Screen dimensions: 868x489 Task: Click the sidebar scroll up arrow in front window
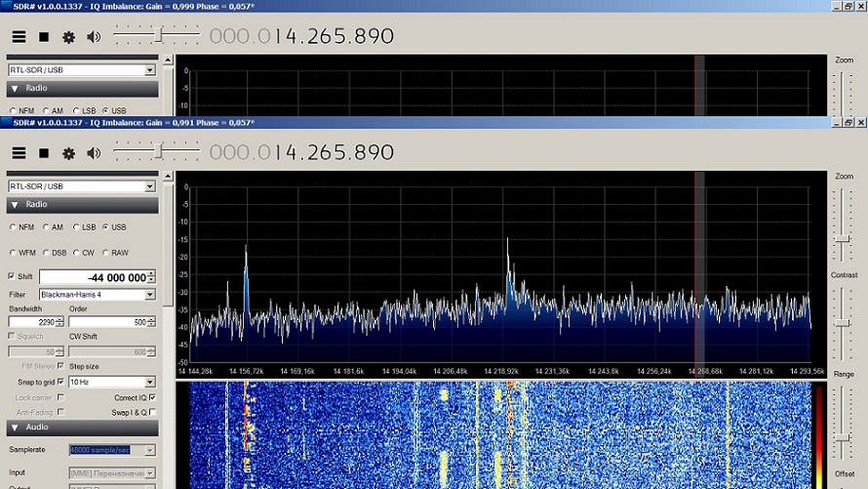(169, 176)
